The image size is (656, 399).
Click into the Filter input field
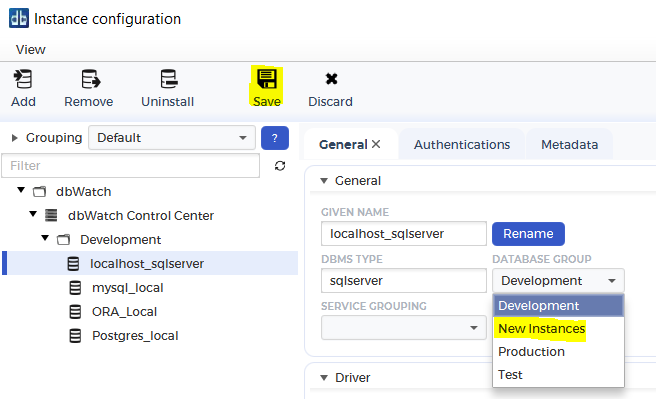point(131,166)
